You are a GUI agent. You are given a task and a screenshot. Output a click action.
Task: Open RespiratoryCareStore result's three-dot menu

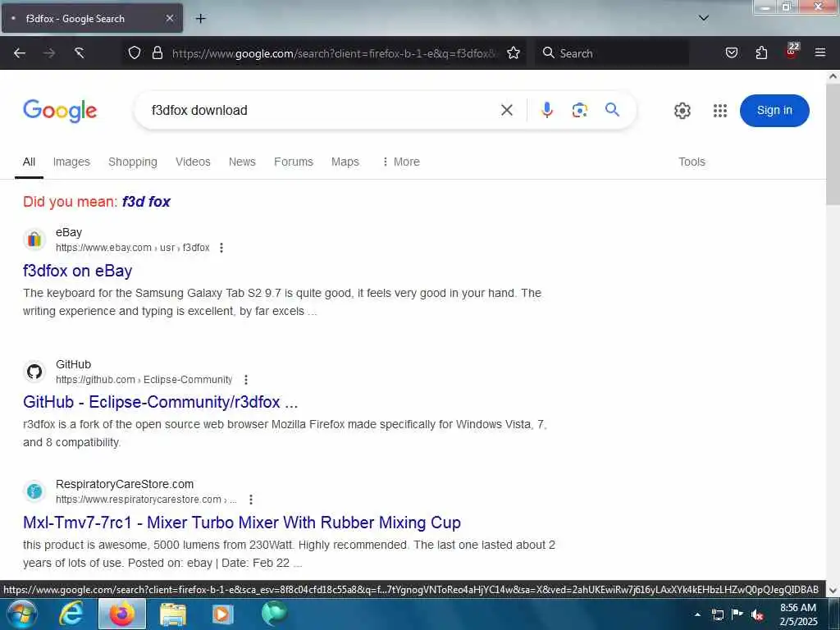tap(251, 500)
